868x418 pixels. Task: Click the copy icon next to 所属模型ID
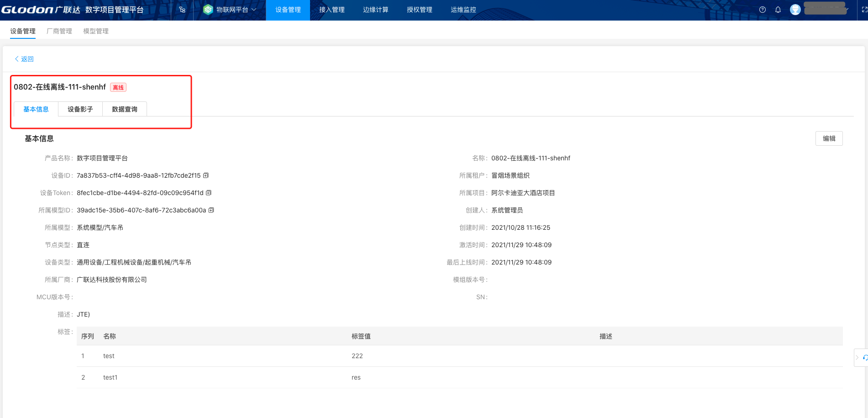[x=211, y=210]
